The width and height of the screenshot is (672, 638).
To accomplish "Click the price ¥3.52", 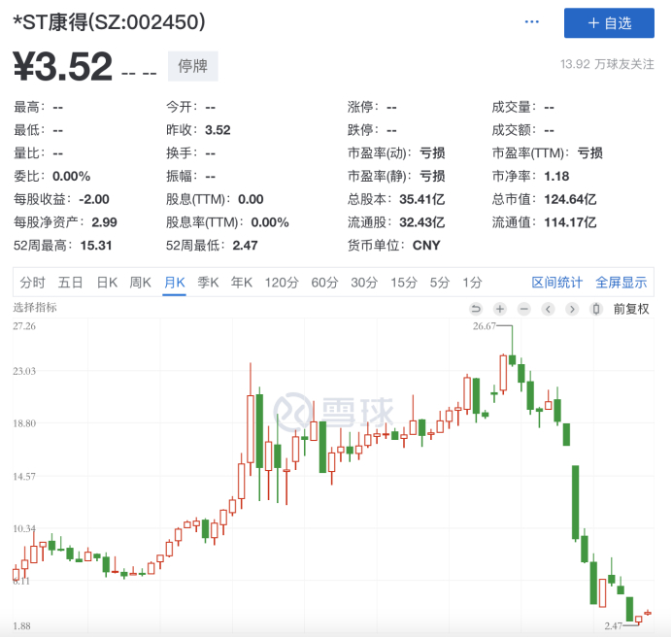I will pyautogui.click(x=63, y=66).
